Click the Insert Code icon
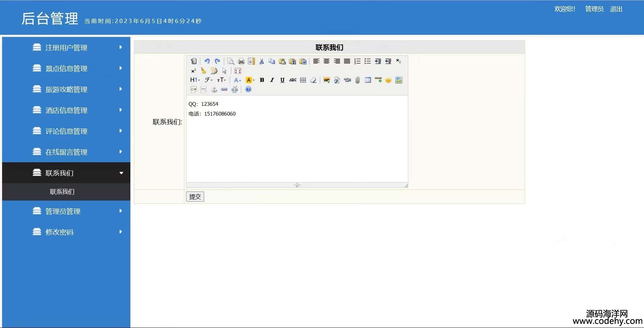 [194, 89]
